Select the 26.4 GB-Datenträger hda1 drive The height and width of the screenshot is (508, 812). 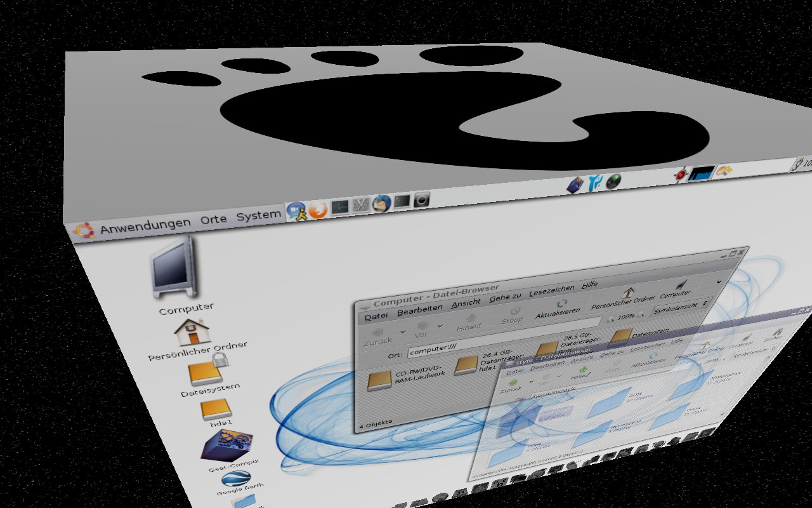[x=489, y=364]
